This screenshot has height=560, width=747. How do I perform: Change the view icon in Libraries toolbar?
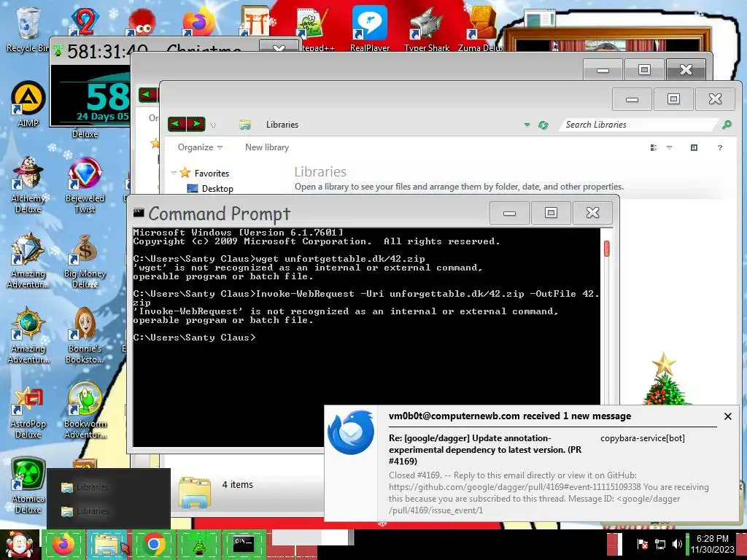[654, 147]
